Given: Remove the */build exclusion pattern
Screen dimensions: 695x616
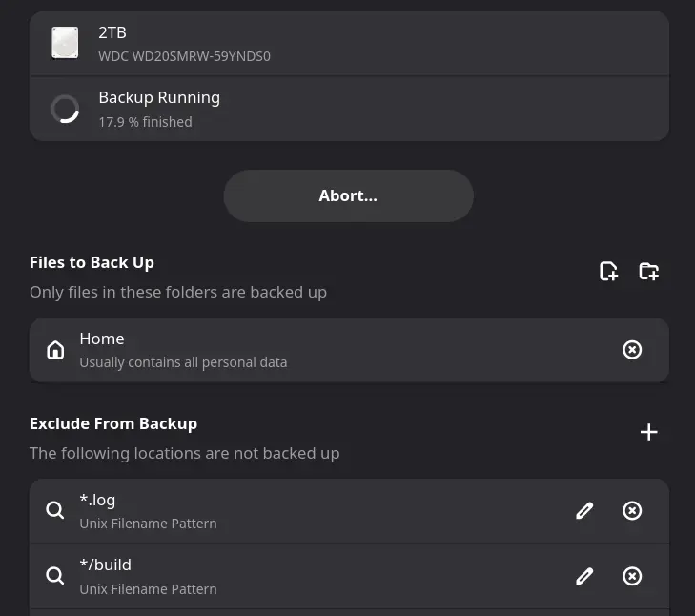Looking at the screenshot, I should pos(632,576).
